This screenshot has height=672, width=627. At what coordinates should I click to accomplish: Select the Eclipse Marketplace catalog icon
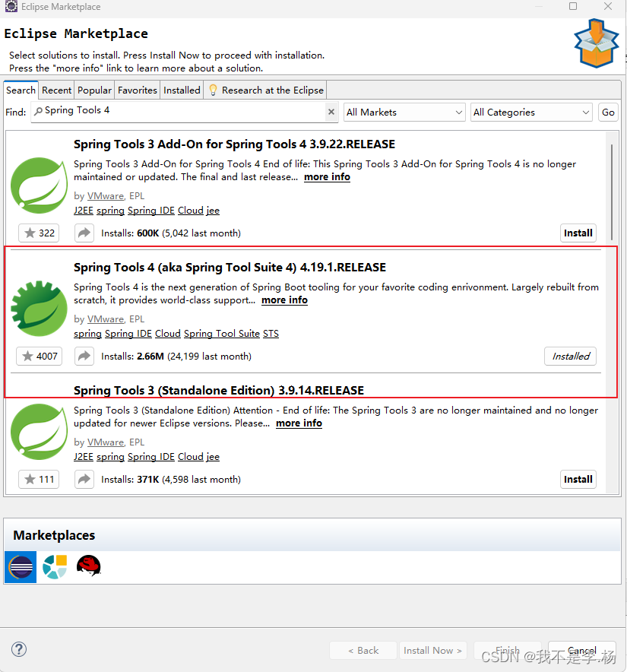click(21, 567)
